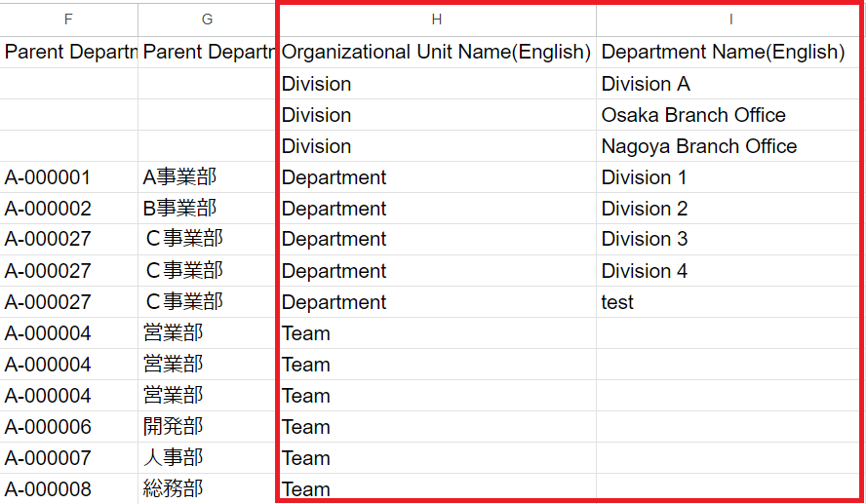Screen dimensions: 866x504
Task: Select the Organizational Unit Name(English) header cell
Action: [x=436, y=53]
